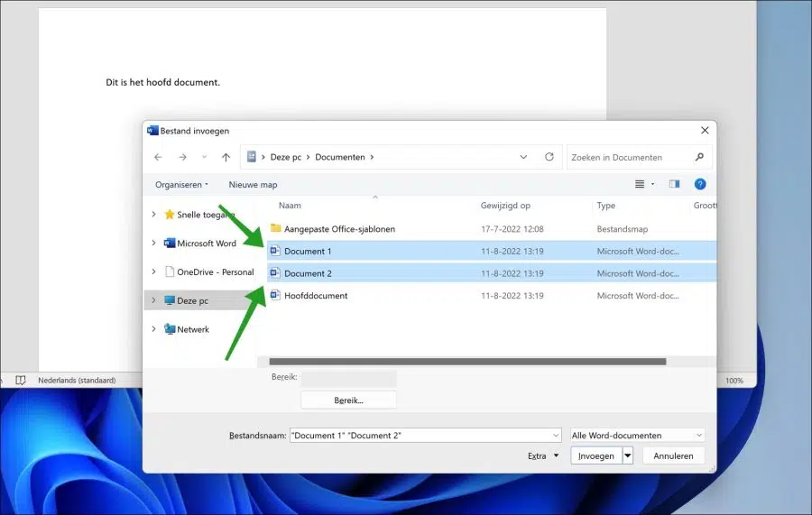
Task: Click the Bereik text field
Action: 348,378
